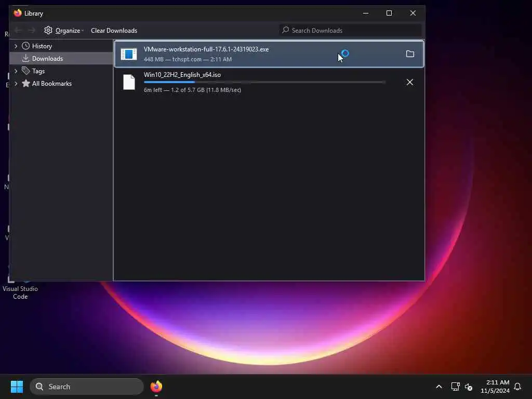
Task: Open the notifications bell icon
Action: [x=517, y=387]
